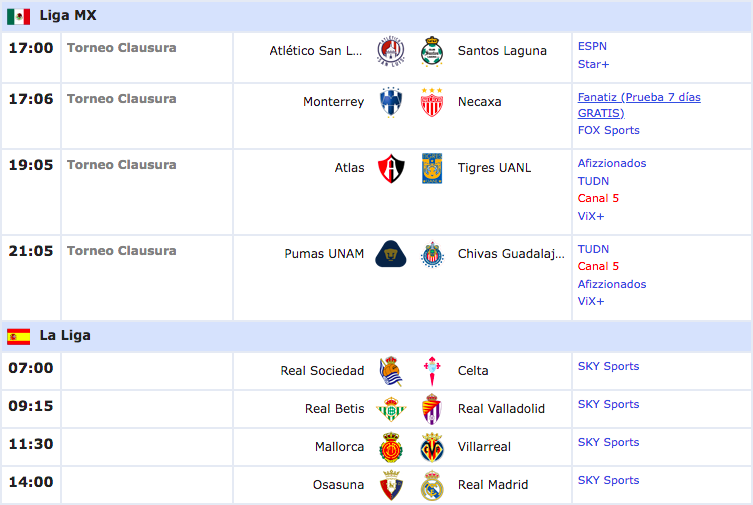This screenshot has width=753, height=505.
Task: Click Canal 5 for Atlas vs Tigres
Action: pyautogui.click(x=598, y=198)
